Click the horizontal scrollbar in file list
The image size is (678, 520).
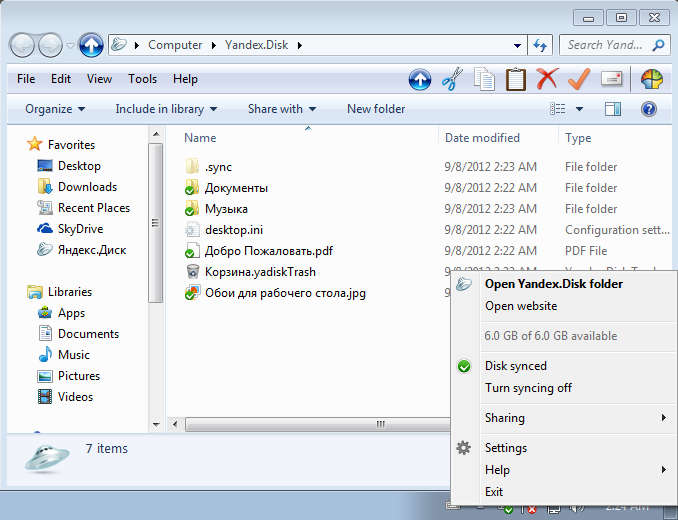click(380, 424)
